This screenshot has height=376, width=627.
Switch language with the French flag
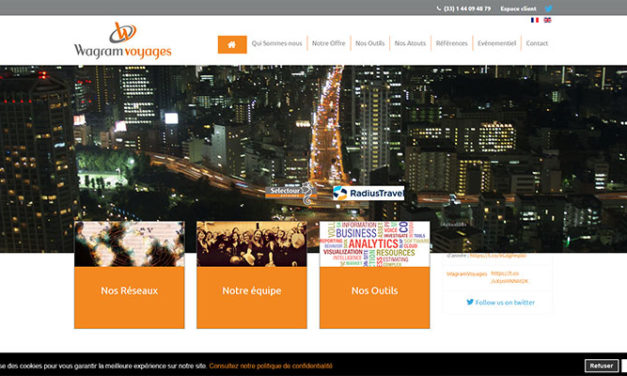pyautogui.click(x=535, y=20)
